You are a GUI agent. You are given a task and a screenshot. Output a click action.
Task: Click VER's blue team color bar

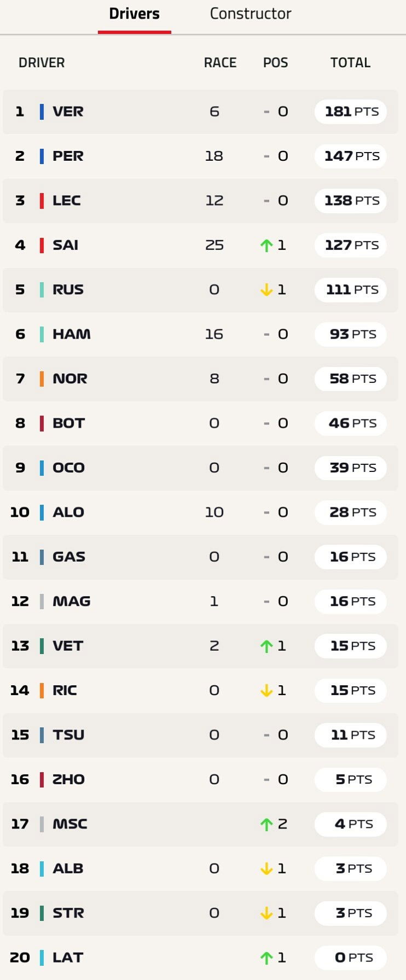pos(42,112)
